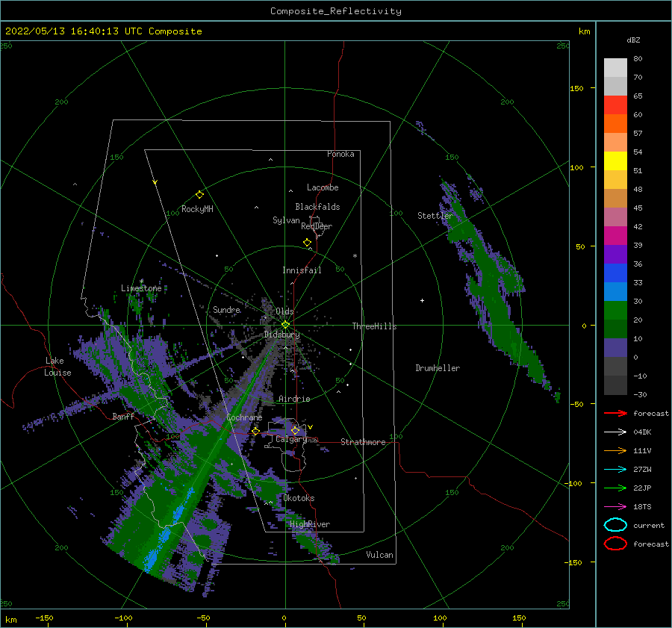Image resolution: width=672 pixels, height=628 pixels.
Task: Click the 39 dBZ magenta color swatch
Action: (x=615, y=235)
